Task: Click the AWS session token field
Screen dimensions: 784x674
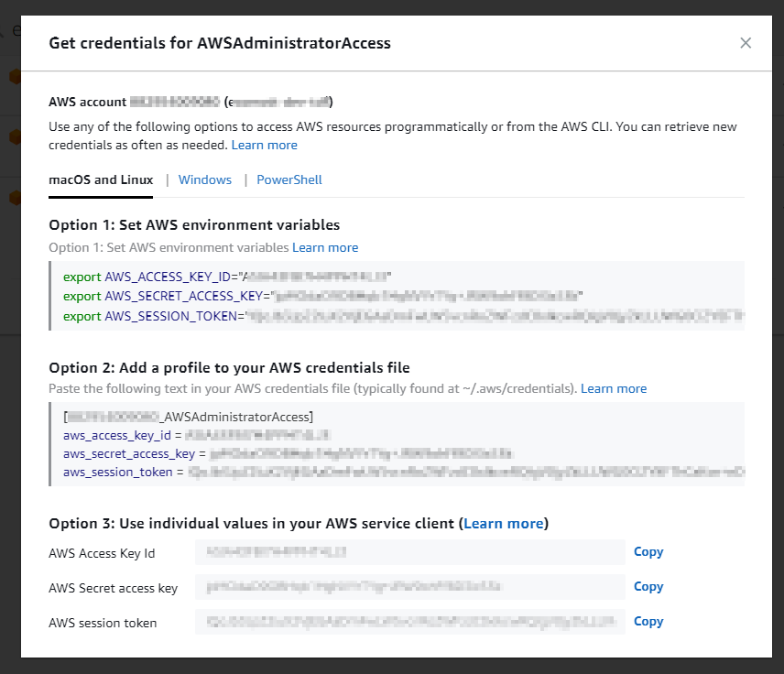Action: 410,622
